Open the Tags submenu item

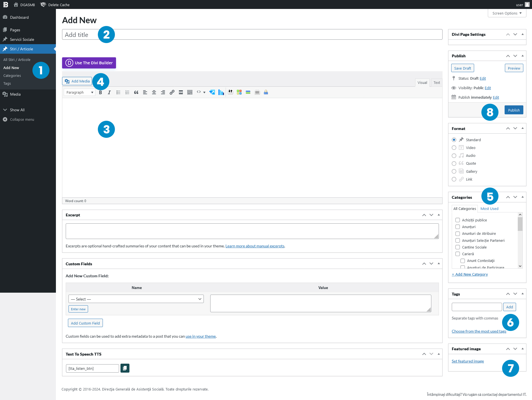point(7,83)
